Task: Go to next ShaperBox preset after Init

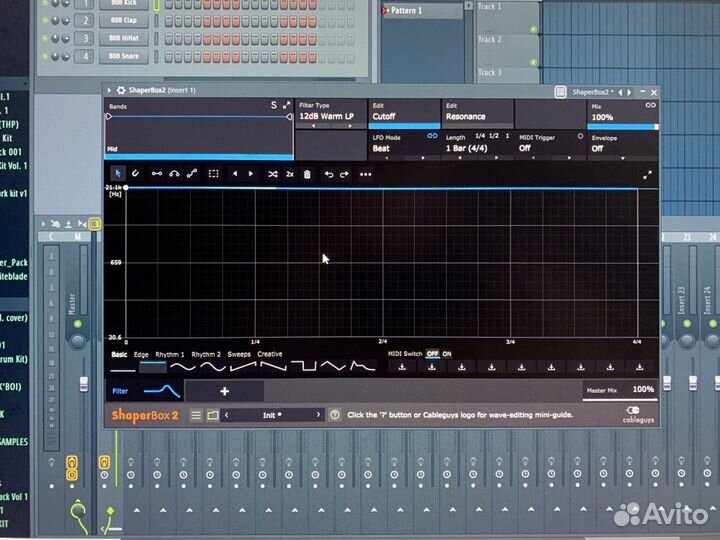Action: point(318,415)
